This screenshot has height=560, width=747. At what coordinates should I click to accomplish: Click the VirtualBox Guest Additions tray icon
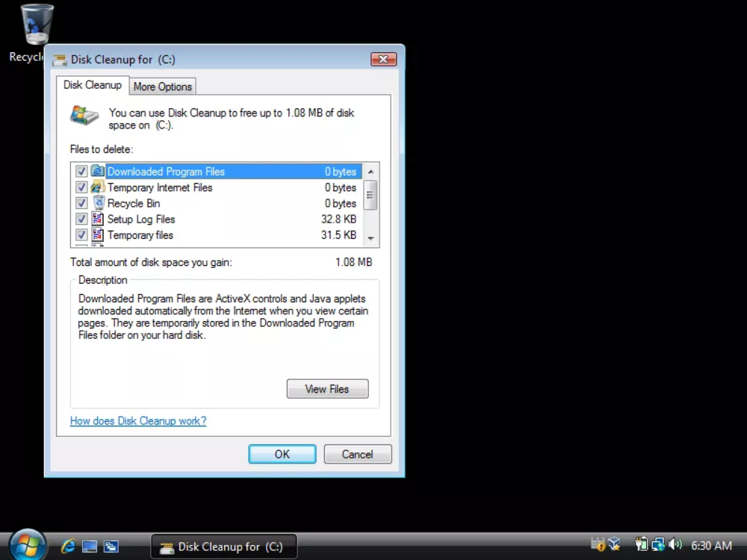point(615,544)
